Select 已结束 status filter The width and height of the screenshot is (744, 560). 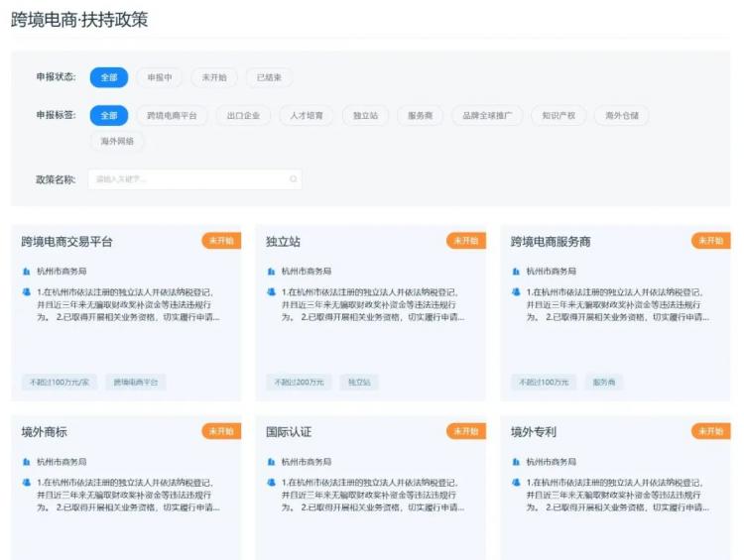(269, 77)
